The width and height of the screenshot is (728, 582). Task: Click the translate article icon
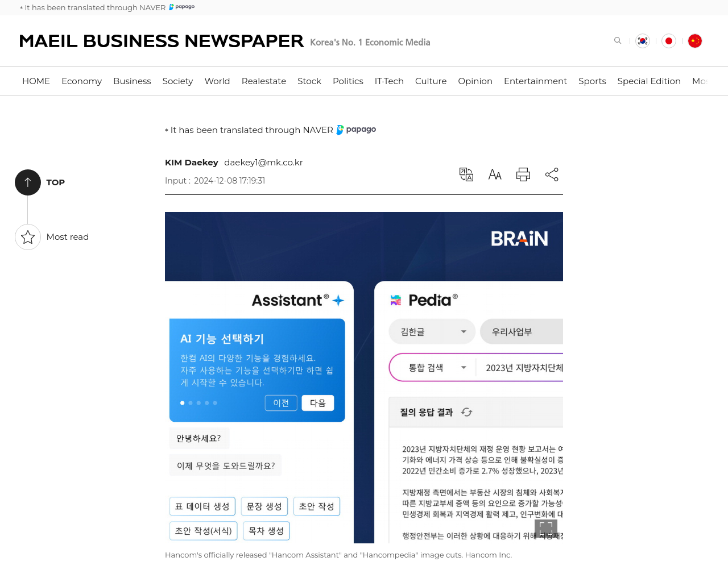coord(466,174)
